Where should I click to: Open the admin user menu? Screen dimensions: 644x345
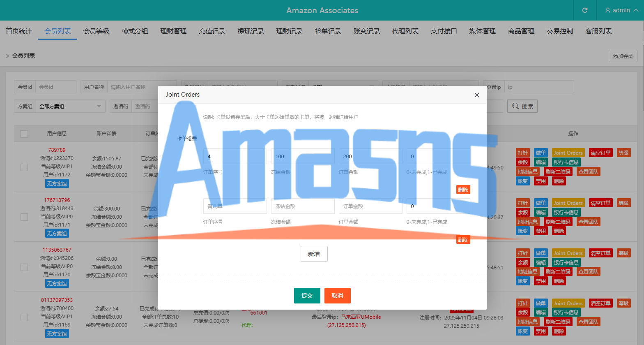click(621, 10)
